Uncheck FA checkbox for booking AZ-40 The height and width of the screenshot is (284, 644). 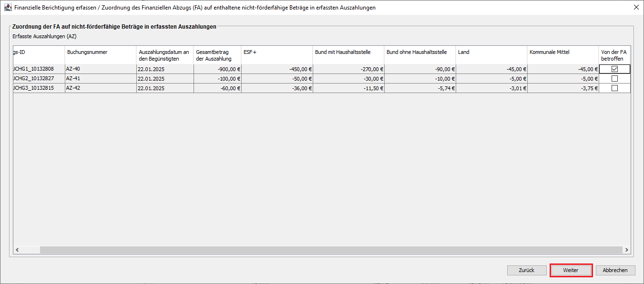tap(614, 69)
